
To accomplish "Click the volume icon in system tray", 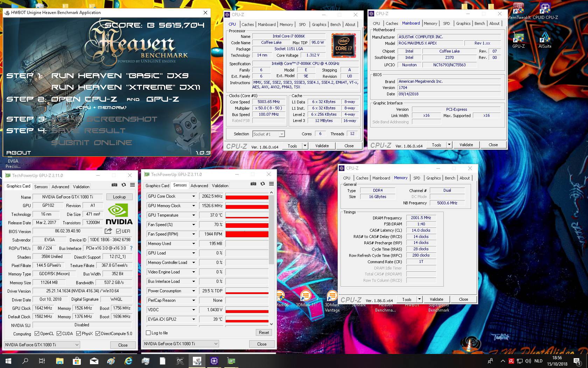I will coord(528,361).
